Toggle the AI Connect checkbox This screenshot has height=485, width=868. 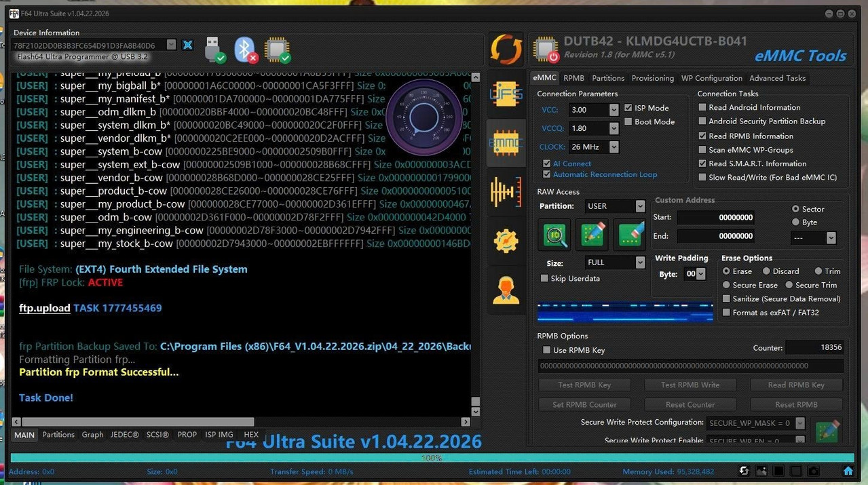click(x=547, y=163)
